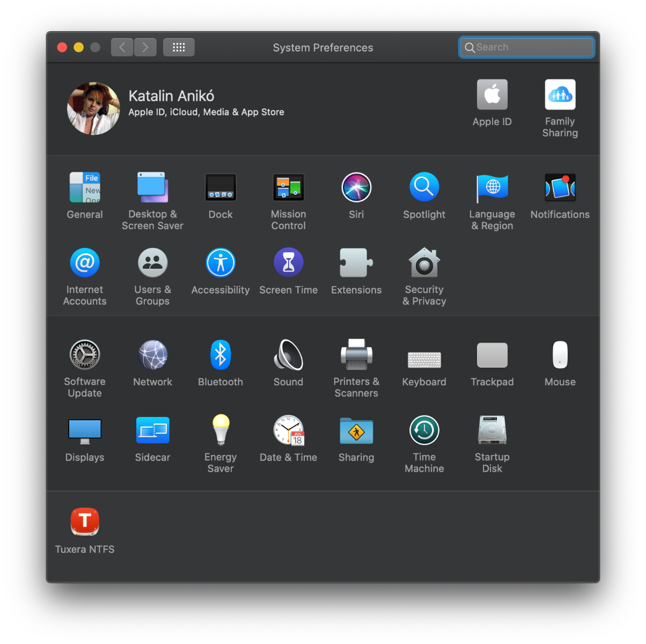Click the forward navigation arrow
The height and width of the screenshot is (644, 646).
tap(145, 47)
